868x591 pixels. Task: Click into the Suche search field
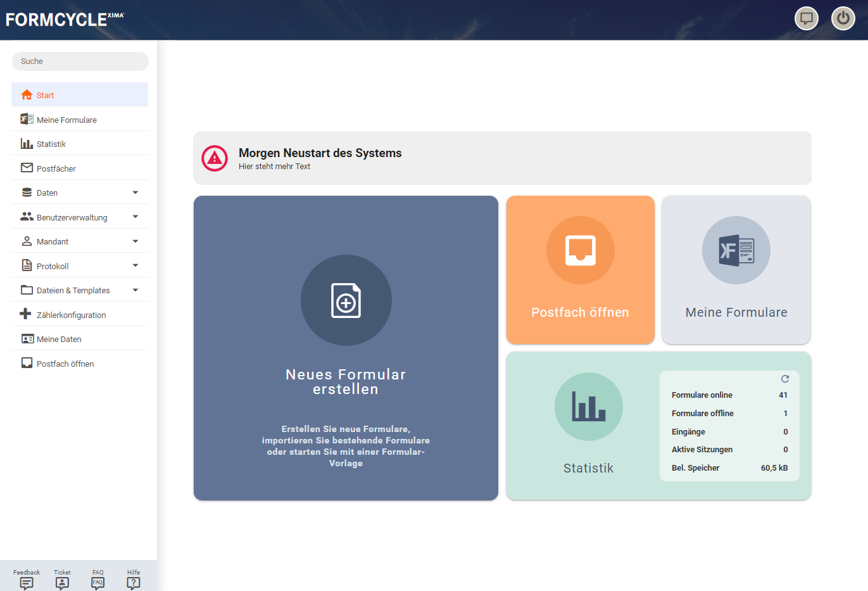point(80,61)
